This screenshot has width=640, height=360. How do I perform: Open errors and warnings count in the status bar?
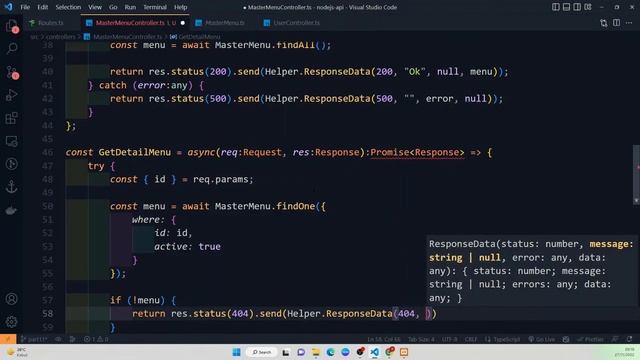pos(96,339)
